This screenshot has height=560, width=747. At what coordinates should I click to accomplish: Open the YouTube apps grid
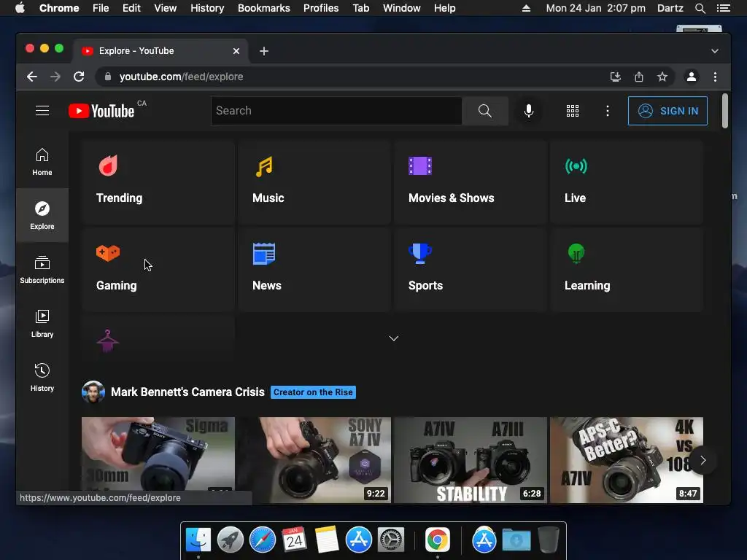(572, 111)
